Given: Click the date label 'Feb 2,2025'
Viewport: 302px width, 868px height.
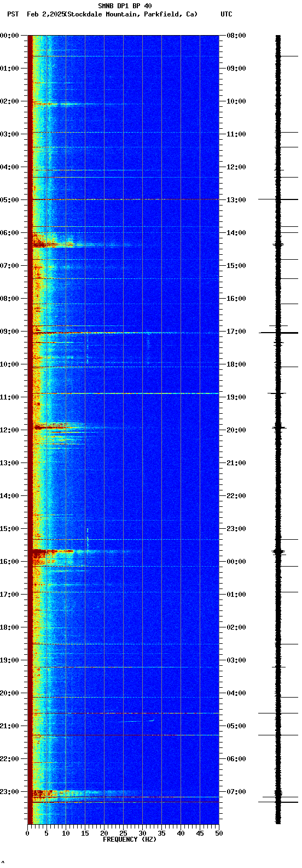Looking at the screenshot, I should (45, 14).
